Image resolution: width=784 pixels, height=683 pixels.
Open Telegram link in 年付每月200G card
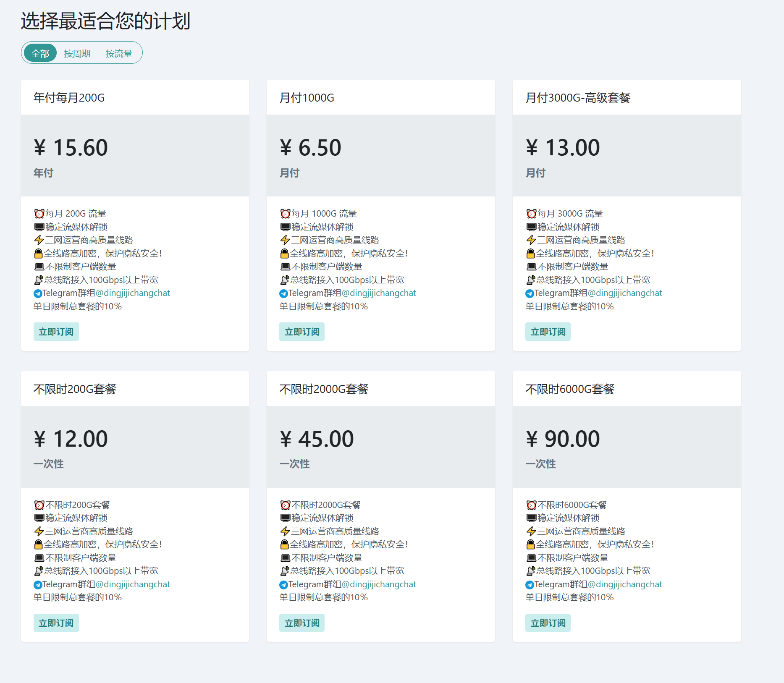coord(133,293)
